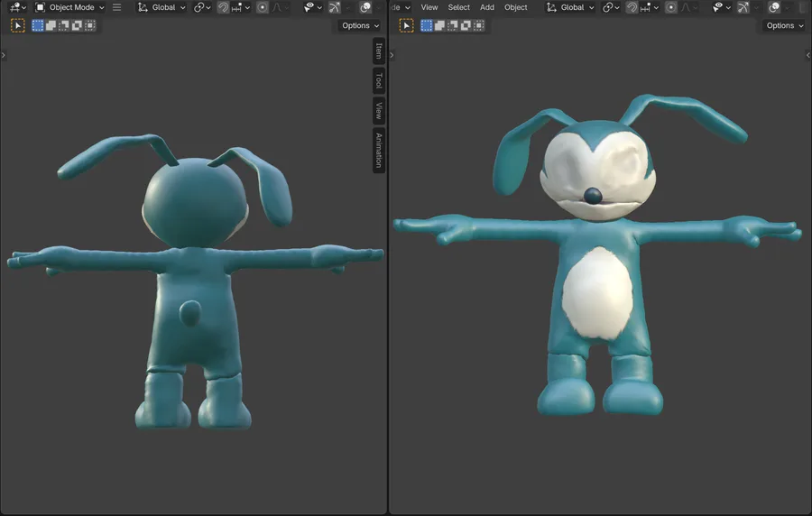The width and height of the screenshot is (812, 516).
Task: Expand right viewport's toolbar arrow
Action: tap(392, 55)
